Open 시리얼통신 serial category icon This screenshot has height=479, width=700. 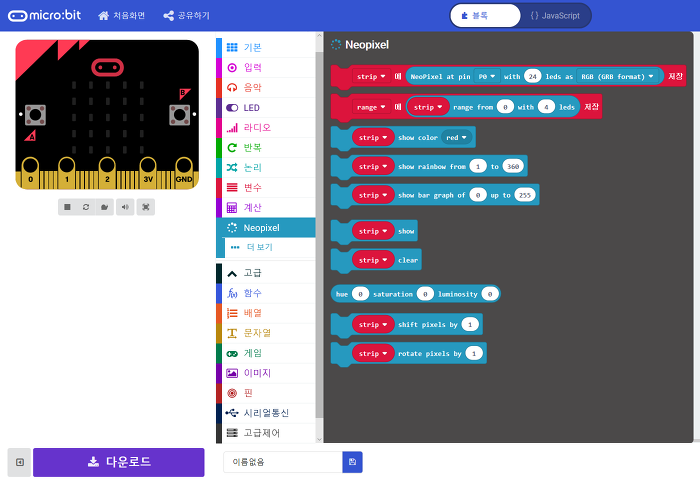tap(232, 413)
